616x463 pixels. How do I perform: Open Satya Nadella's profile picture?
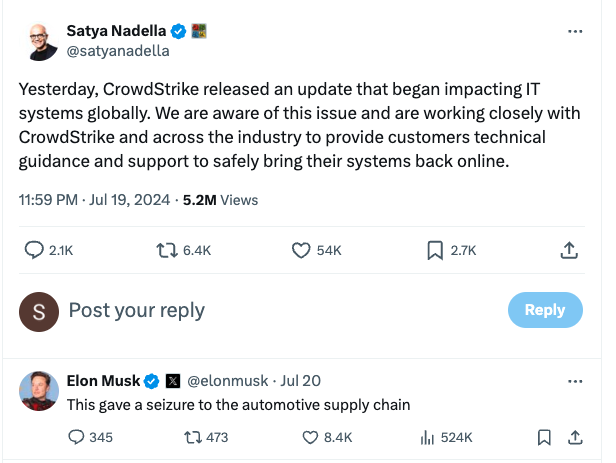point(39,40)
